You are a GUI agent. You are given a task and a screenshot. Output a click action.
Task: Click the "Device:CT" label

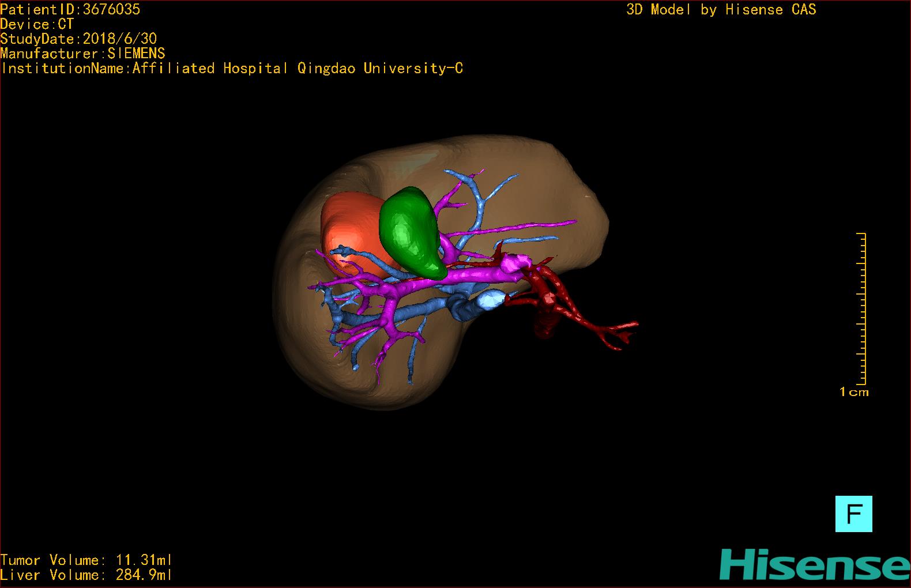37,24
